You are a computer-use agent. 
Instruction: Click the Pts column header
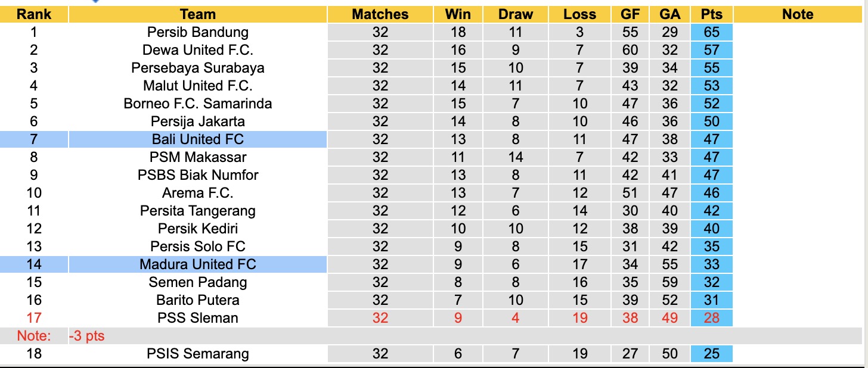tap(712, 14)
